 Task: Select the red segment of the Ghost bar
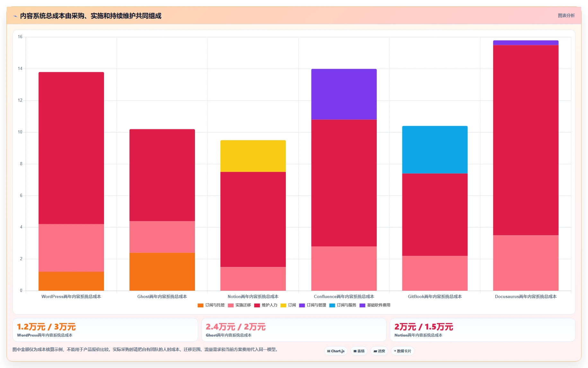(162, 175)
